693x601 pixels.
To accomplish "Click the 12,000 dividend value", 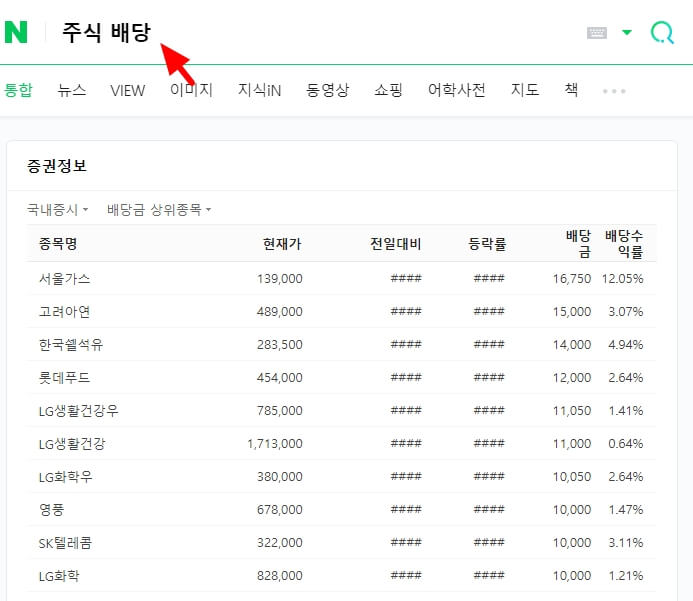I will (572, 378).
